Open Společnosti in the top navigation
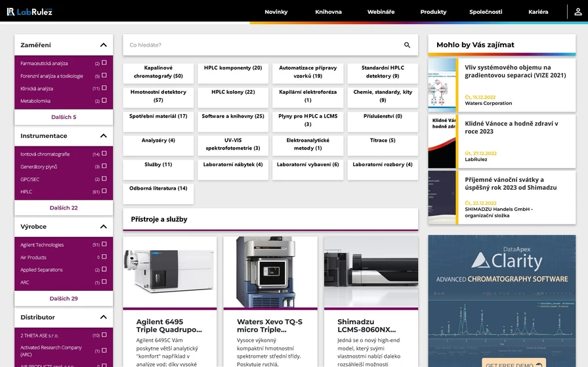The image size is (588, 367). coord(486,12)
